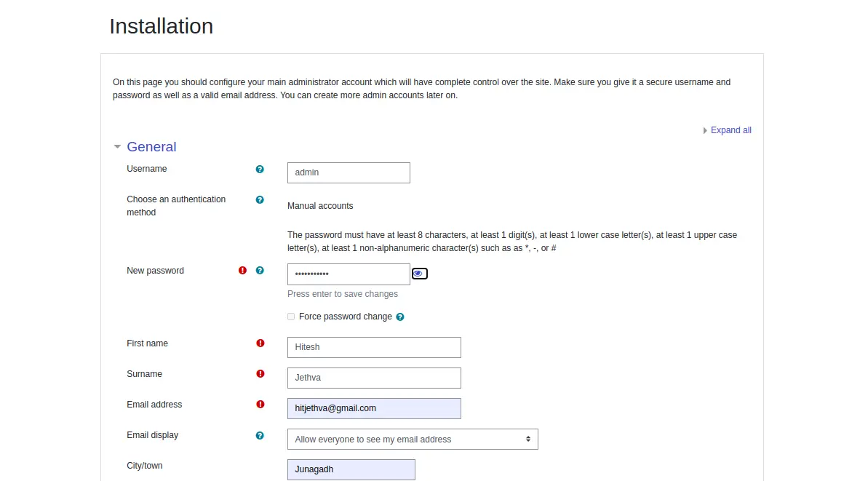Toggle password visibility with the eye icon

pyautogui.click(x=419, y=274)
